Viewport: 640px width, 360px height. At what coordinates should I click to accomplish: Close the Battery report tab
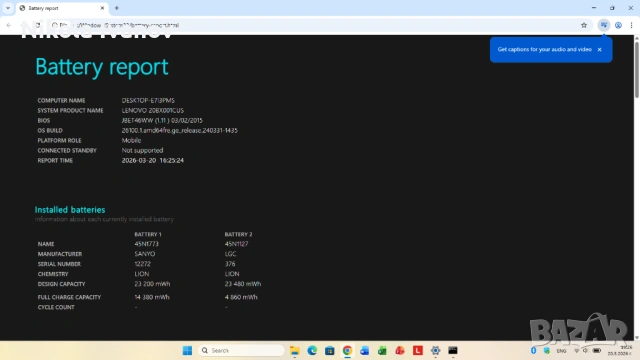point(102,8)
